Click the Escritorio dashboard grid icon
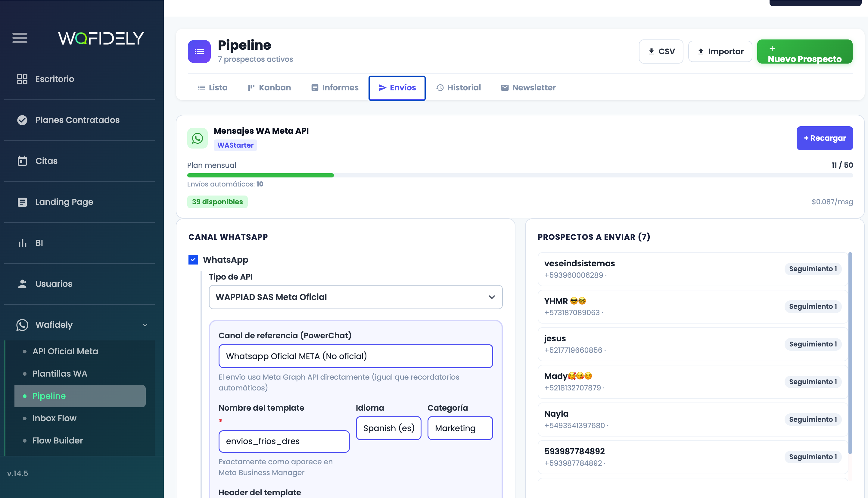Image resolution: width=868 pixels, height=498 pixels. pos(22,79)
